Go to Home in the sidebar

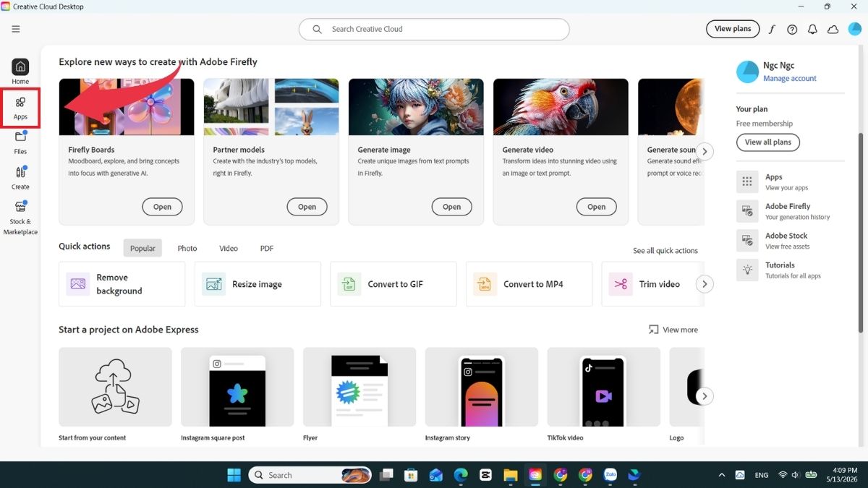pos(20,72)
